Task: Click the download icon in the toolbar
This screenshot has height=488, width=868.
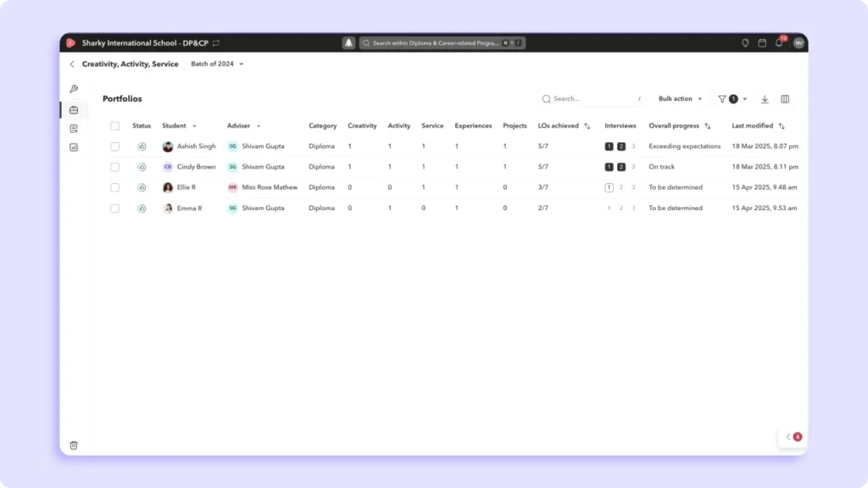Action: click(765, 99)
